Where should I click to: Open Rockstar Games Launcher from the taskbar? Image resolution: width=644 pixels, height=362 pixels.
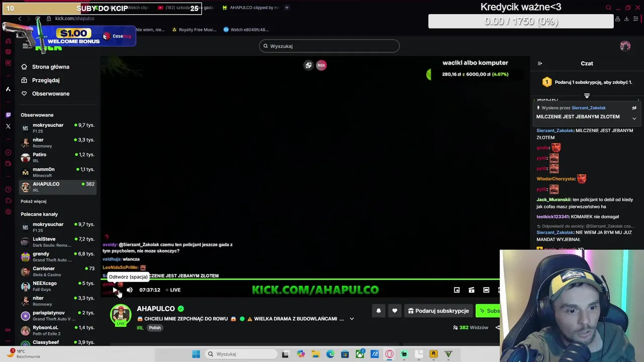pos(434,354)
